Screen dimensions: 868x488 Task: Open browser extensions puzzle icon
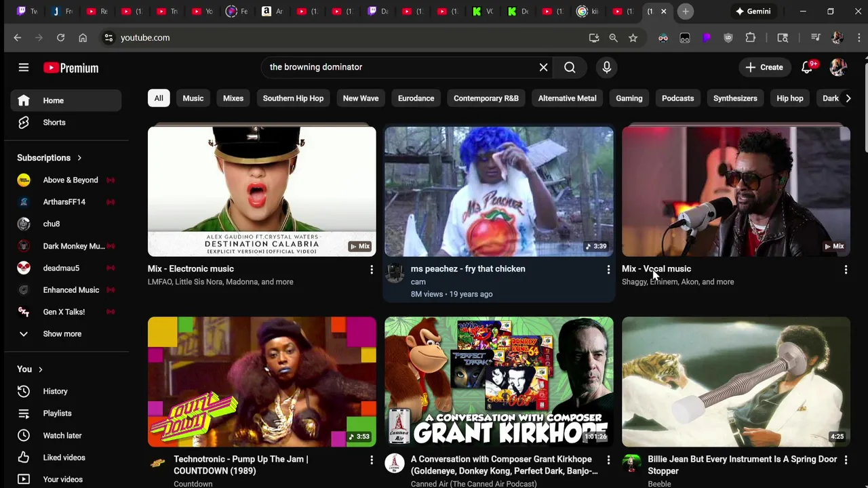click(x=750, y=38)
